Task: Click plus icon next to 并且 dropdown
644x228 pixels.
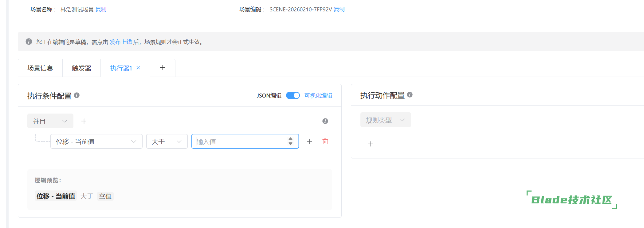Action: point(84,121)
